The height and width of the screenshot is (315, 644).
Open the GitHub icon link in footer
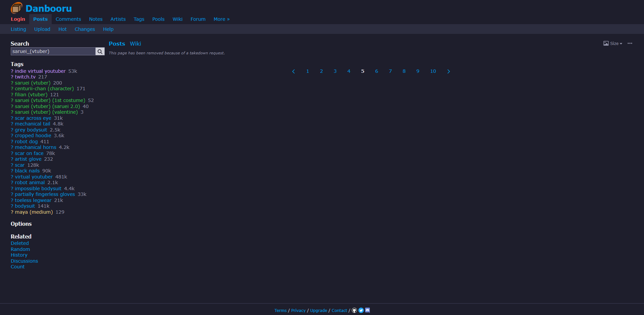click(x=354, y=310)
